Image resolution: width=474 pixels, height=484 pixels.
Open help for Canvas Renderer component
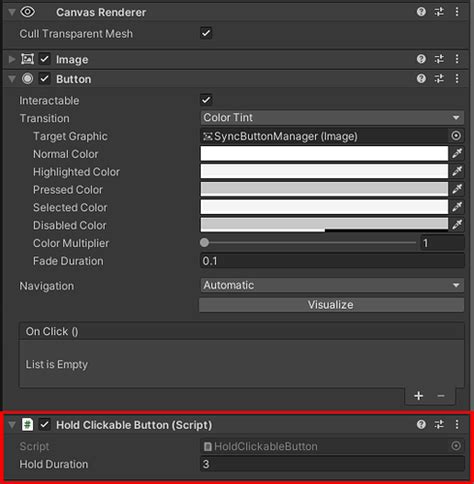421,12
